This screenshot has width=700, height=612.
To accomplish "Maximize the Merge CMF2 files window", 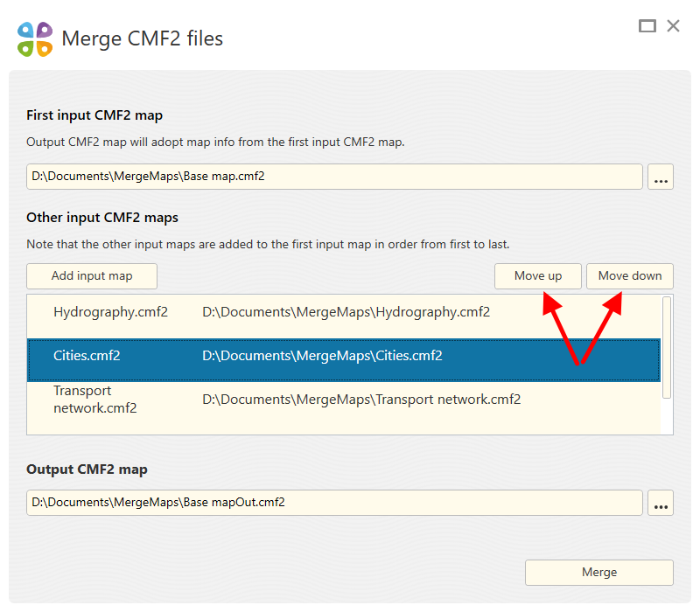I will tap(647, 25).
